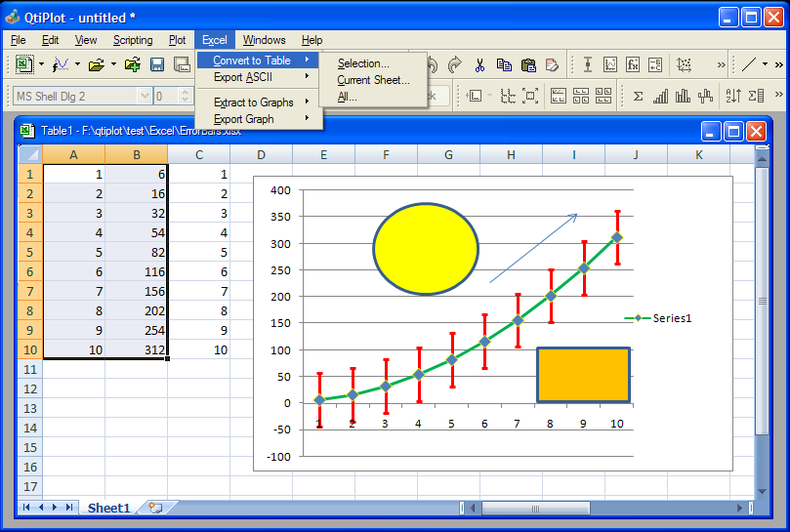Click the Sigma statistics icon
This screenshot has width=790, height=532.
pos(638,96)
